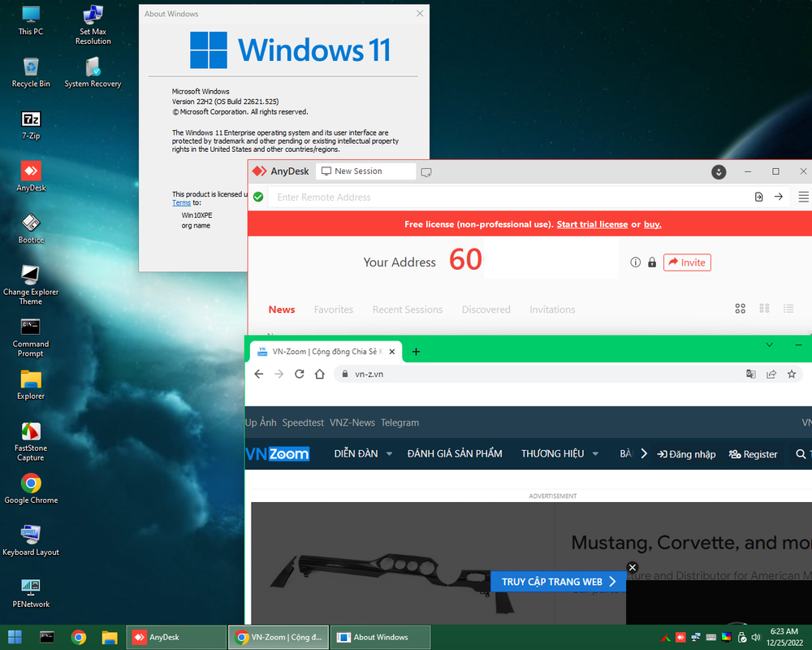
Task: Share this page icon in Chrome
Action: pos(771,374)
